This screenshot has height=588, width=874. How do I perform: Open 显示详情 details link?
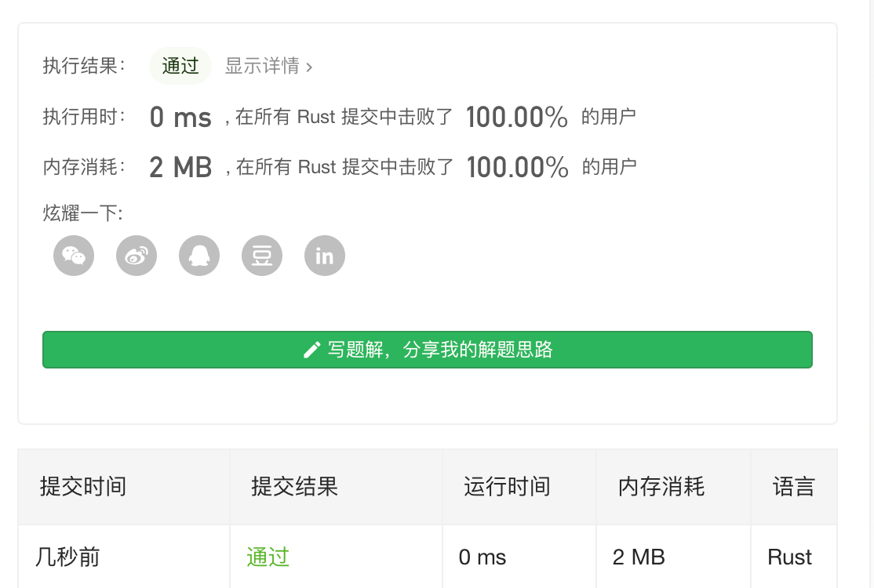click(262, 66)
